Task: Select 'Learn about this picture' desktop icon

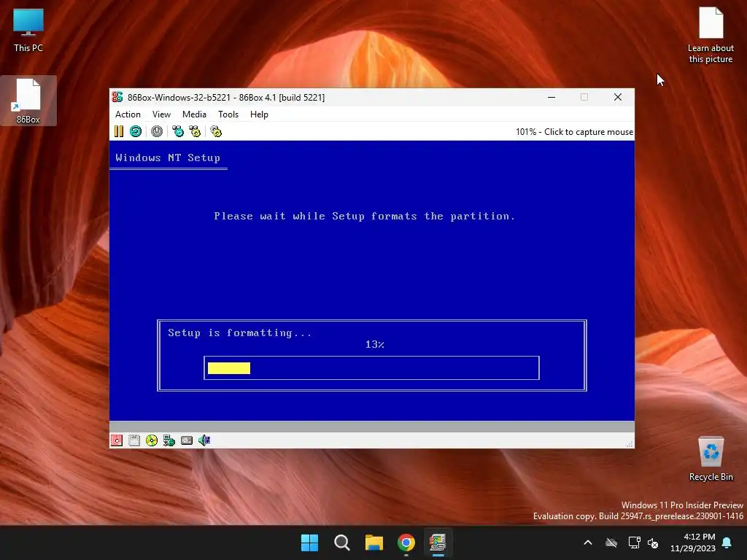Action: [x=711, y=36]
